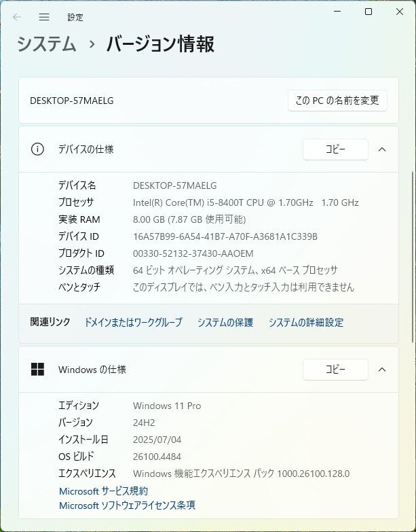The image size is (416, 532).
Task: Click the device specifications info icon
Action: (x=37, y=149)
